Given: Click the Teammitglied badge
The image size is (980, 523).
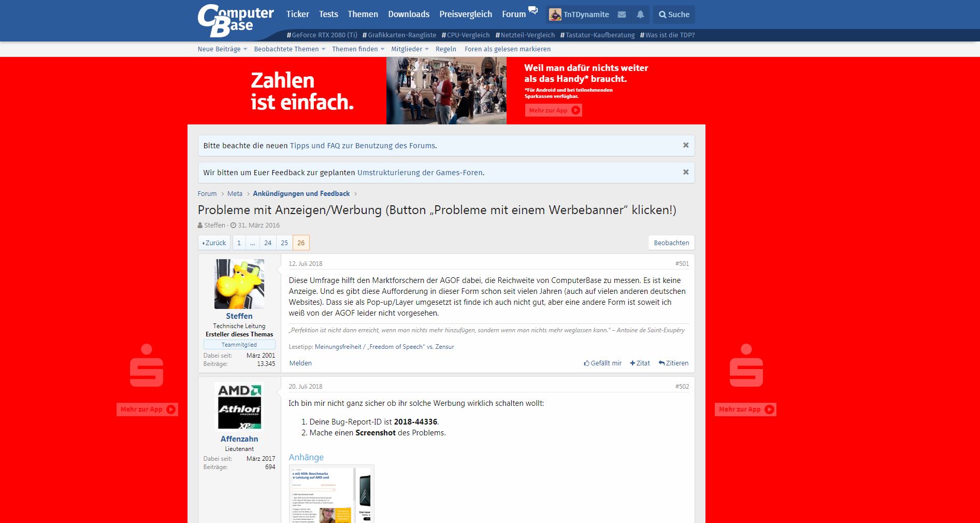Looking at the screenshot, I should [x=239, y=345].
